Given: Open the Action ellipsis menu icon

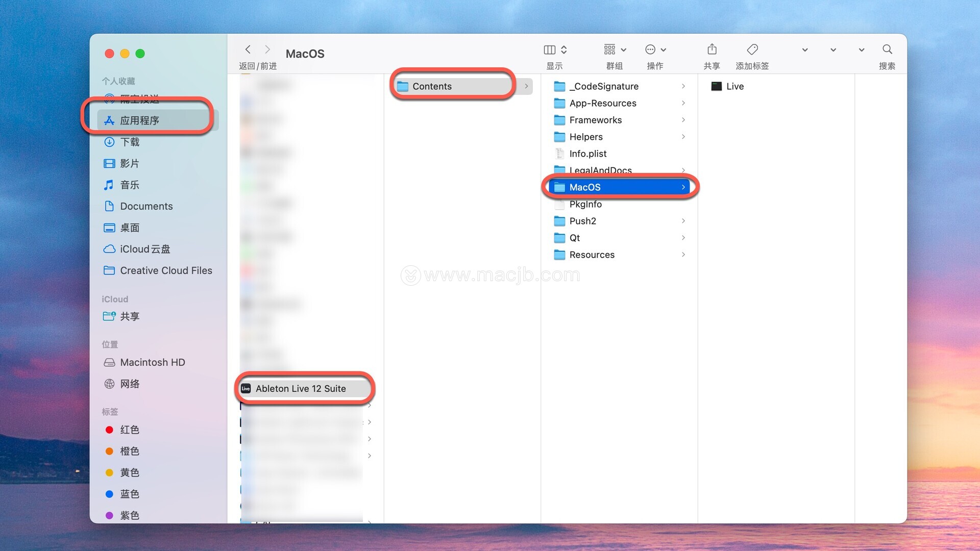Looking at the screenshot, I should (x=650, y=49).
